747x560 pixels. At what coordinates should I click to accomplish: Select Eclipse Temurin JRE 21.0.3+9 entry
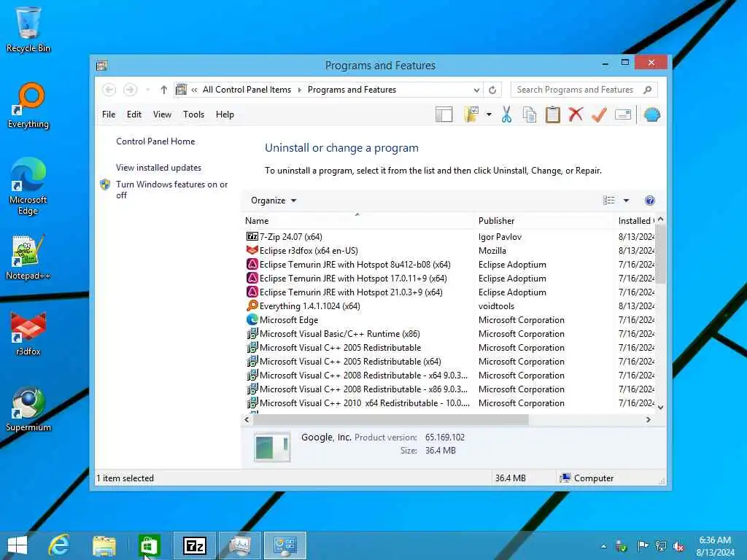pyautogui.click(x=449, y=292)
